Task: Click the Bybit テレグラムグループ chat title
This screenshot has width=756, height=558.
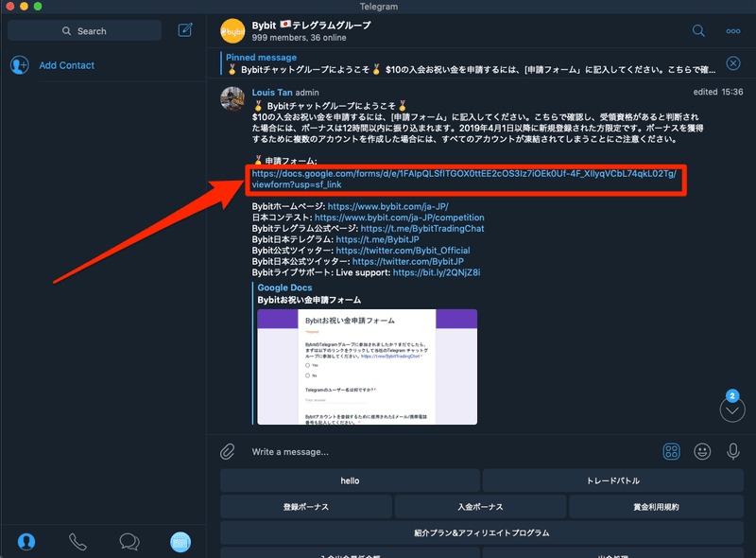Action: pos(312,26)
